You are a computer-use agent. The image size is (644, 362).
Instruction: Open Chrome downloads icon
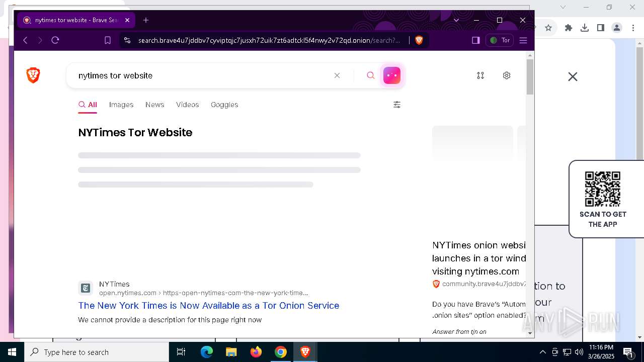point(585,28)
